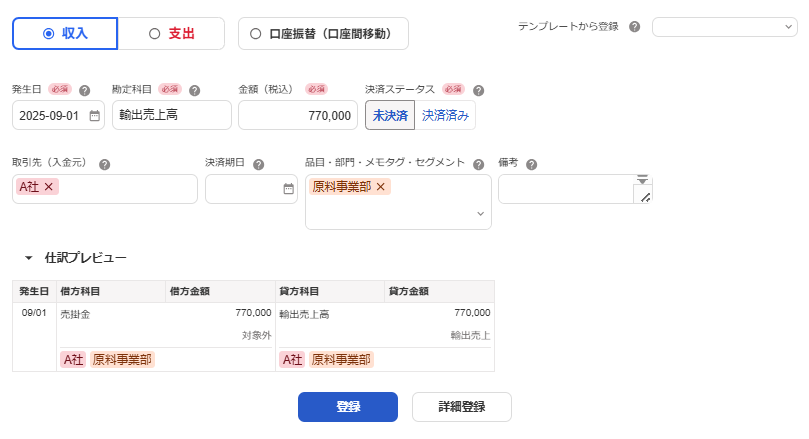Set status to 未決済
The width and height of the screenshot is (809, 439).
click(390, 115)
